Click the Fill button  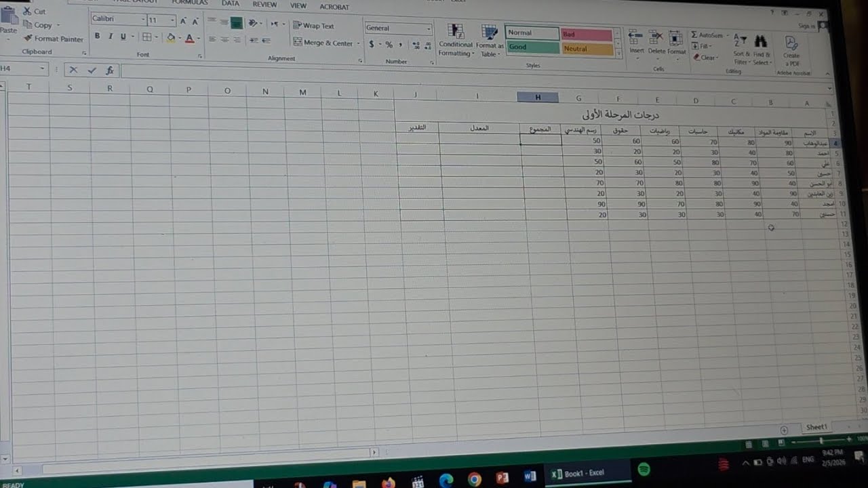tap(702, 46)
